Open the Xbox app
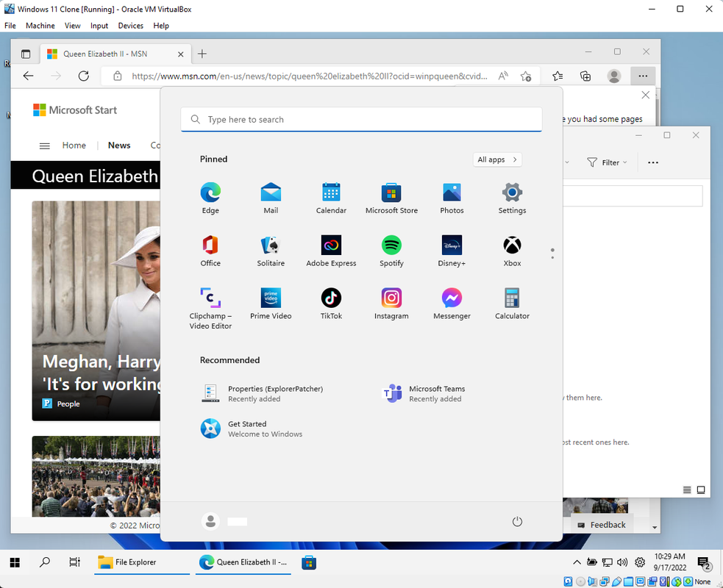The width and height of the screenshot is (723, 588). tap(512, 251)
